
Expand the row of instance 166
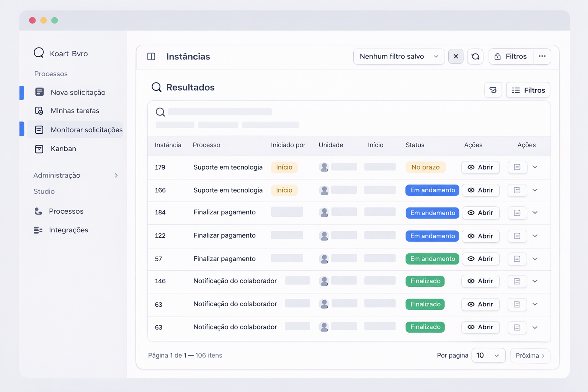point(535,190)
